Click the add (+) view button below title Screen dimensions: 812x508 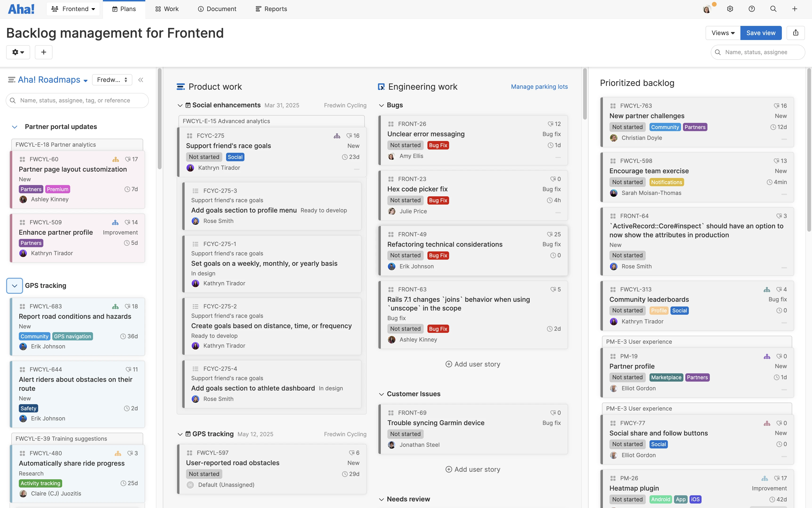point(44,52)
